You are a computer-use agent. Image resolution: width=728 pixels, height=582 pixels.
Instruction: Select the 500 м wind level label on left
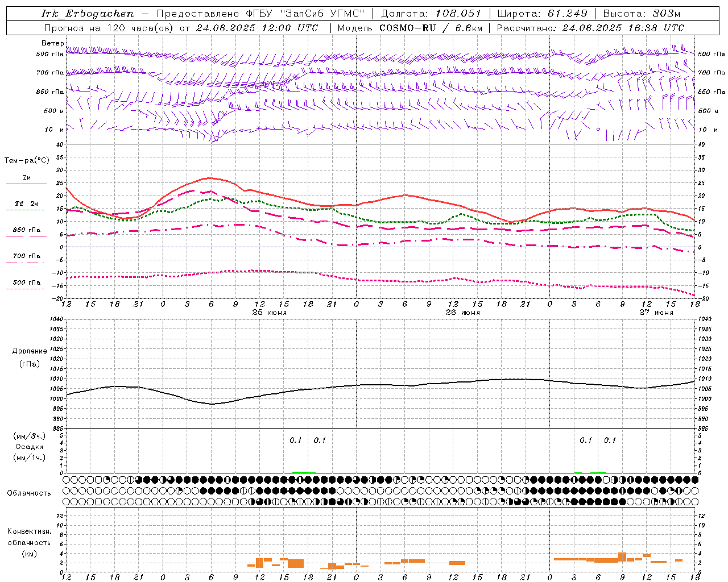coord(54,111)
